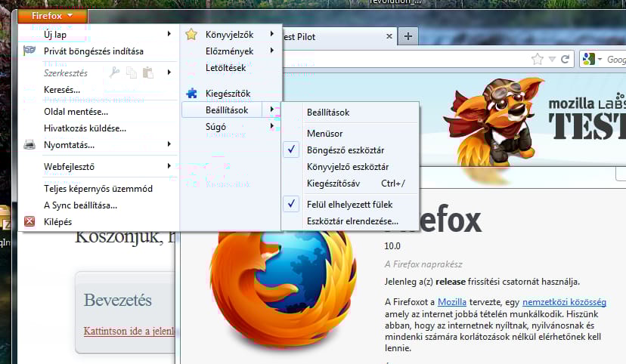Click the paste clipboard icon in Szerkesztés row

148,72
